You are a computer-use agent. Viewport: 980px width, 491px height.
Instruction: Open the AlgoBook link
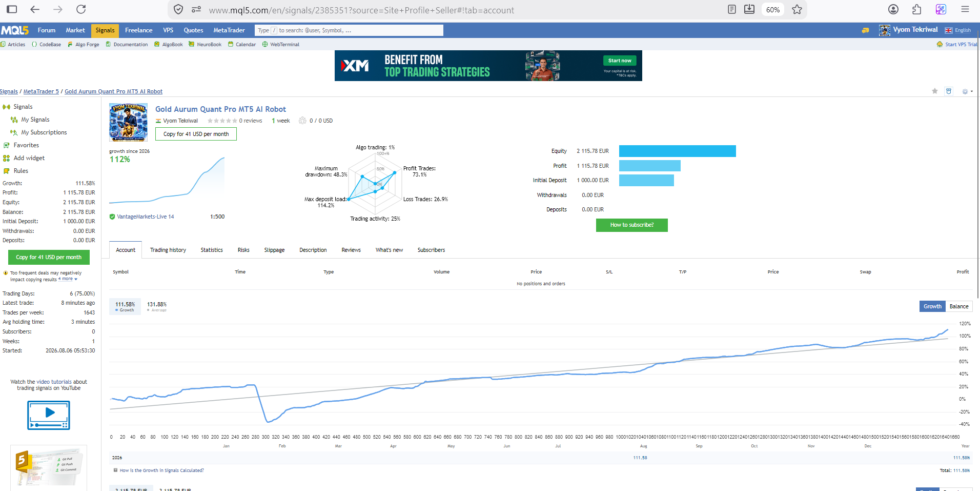point(169,45)
